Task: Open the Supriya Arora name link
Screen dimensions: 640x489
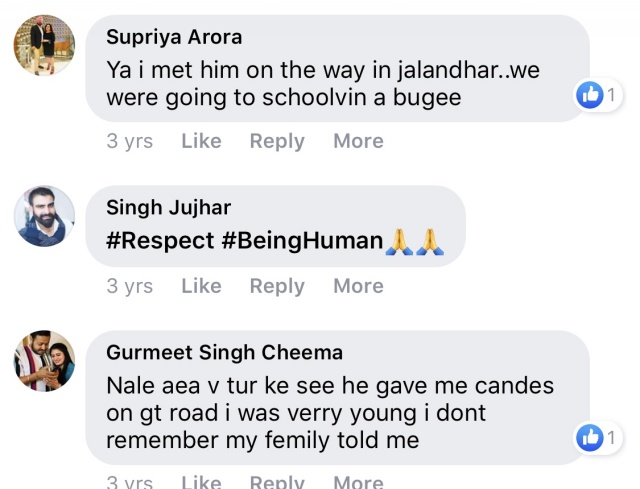Action: tap(174, 37)
